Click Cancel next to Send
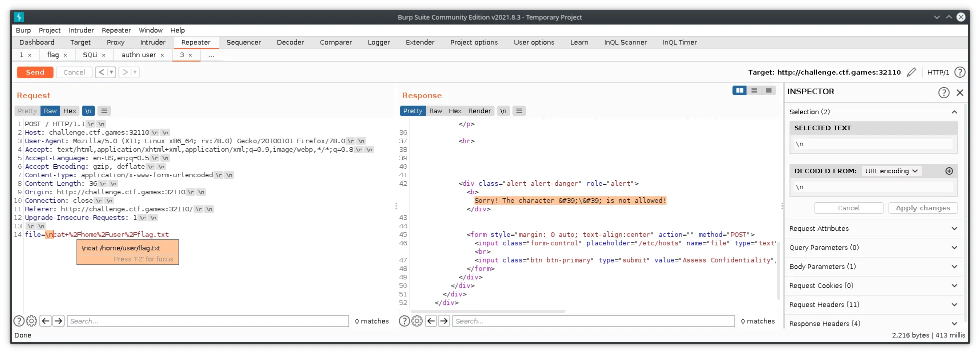This screenshot has height=354, width=980. pyautogui.click(x=74, y=72)
